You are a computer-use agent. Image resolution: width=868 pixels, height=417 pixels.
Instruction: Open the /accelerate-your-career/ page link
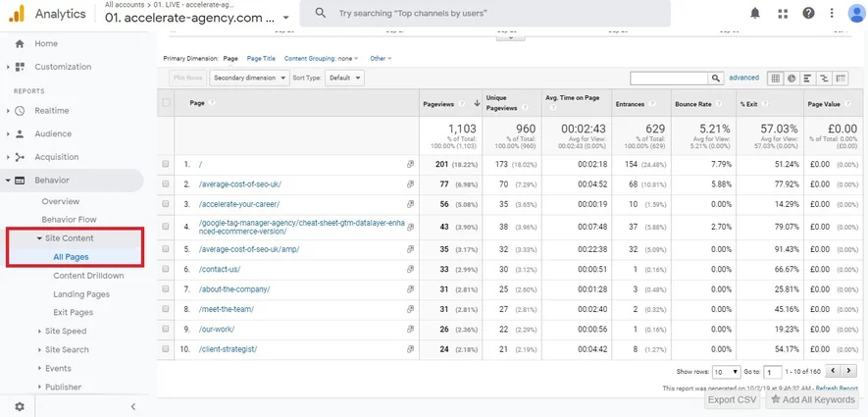click(239, 204)
